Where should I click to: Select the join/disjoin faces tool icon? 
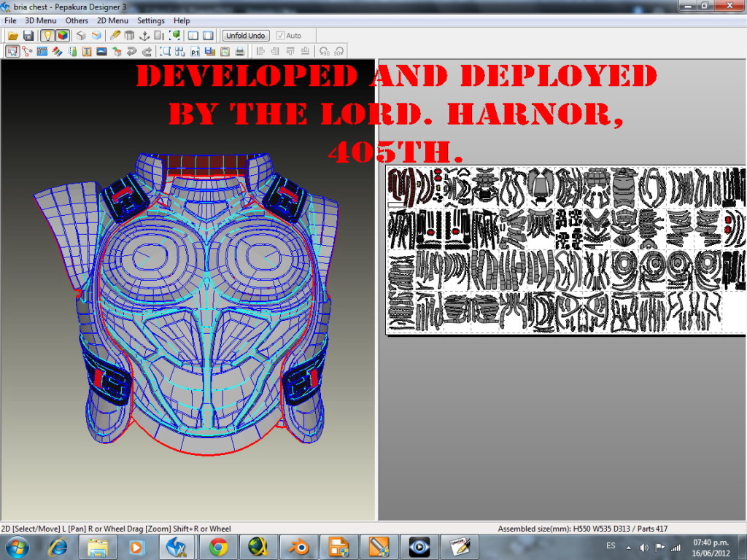[x=27, y=52]
